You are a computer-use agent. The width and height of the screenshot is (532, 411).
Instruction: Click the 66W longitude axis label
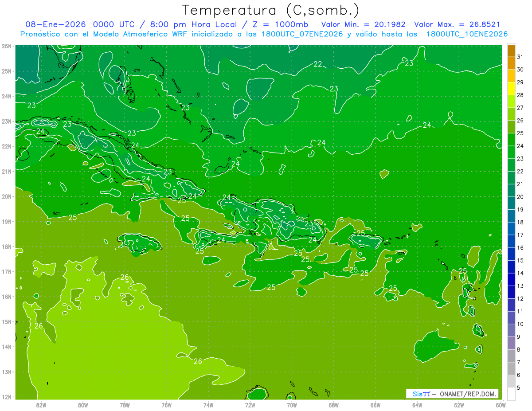coord(376,404)
